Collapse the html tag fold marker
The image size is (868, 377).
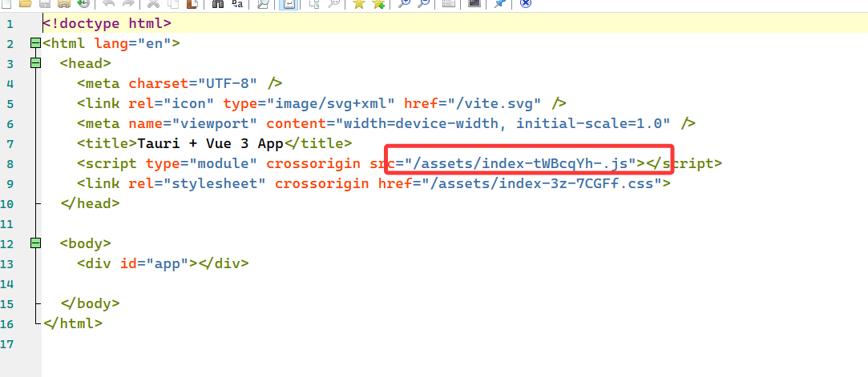coord(34,43)
